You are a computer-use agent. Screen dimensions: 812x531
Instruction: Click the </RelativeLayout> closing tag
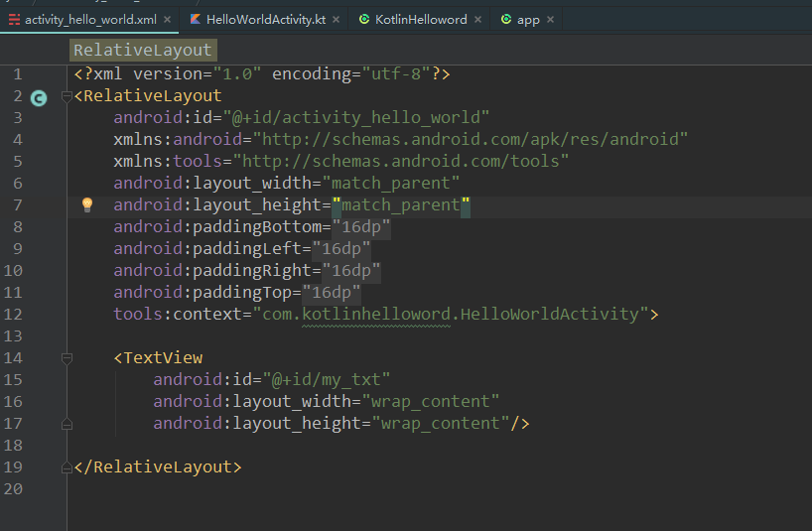(158, 467)
